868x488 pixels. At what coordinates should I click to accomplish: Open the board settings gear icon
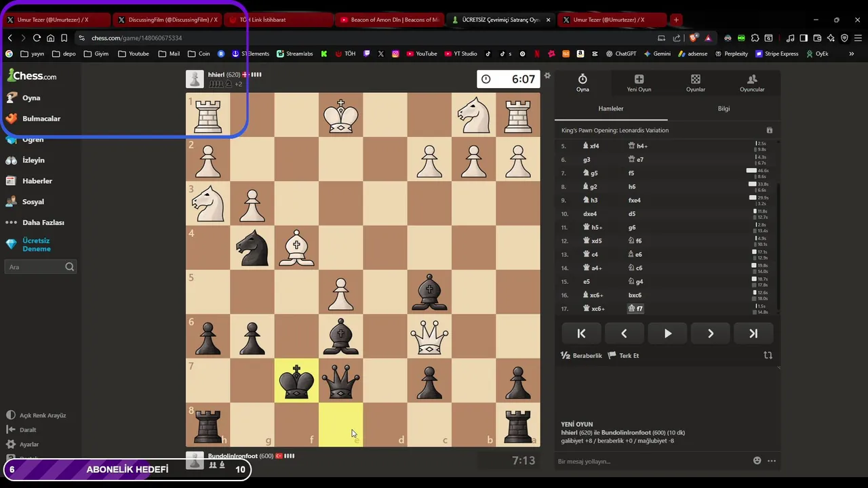tap(547, 75)
